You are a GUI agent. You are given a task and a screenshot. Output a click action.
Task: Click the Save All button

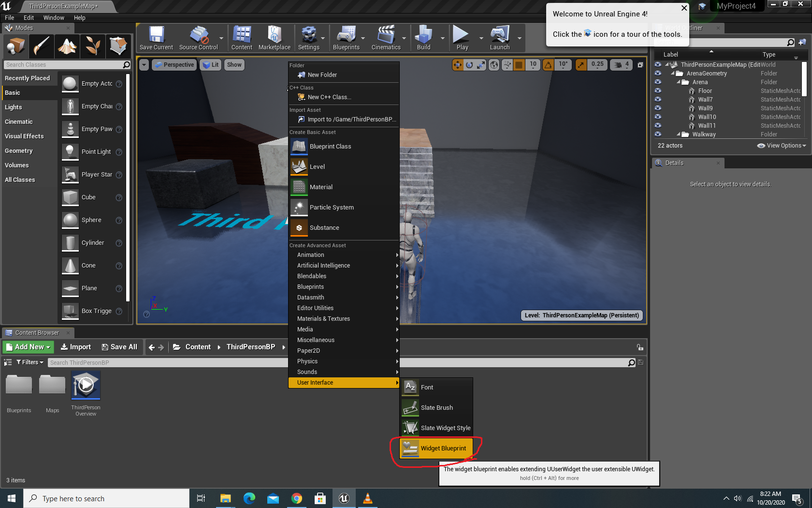(119, 347)
